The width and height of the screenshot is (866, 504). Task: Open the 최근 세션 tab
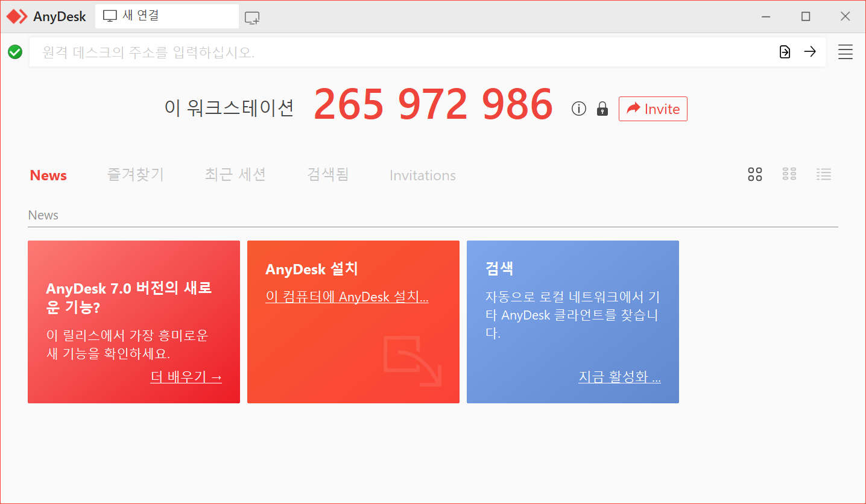coord(235,175)
